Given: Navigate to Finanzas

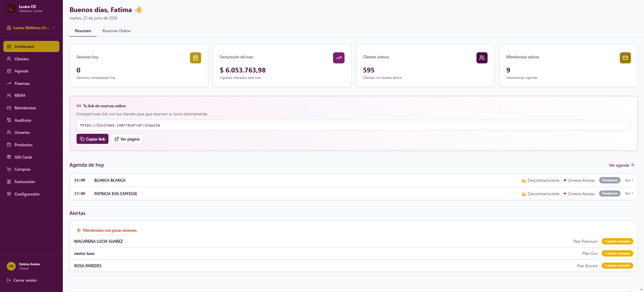Looking at the screenshot, I should pos(31,83).
